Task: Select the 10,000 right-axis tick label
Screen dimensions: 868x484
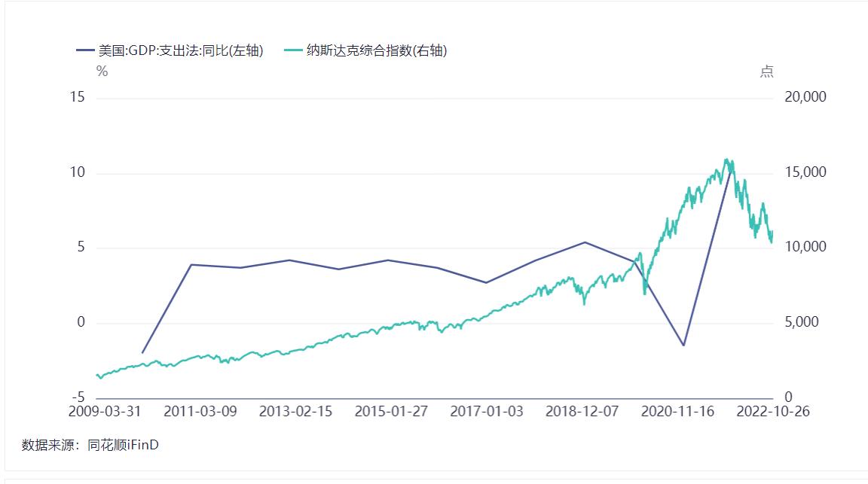Action: tap(805, 247)
